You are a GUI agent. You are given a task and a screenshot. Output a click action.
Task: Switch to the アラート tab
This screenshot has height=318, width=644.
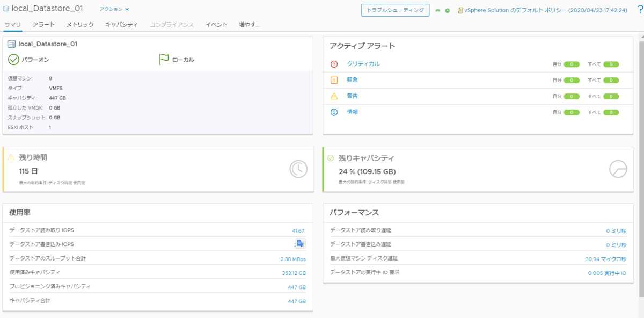pyautogui.click(x=43, y=24)
